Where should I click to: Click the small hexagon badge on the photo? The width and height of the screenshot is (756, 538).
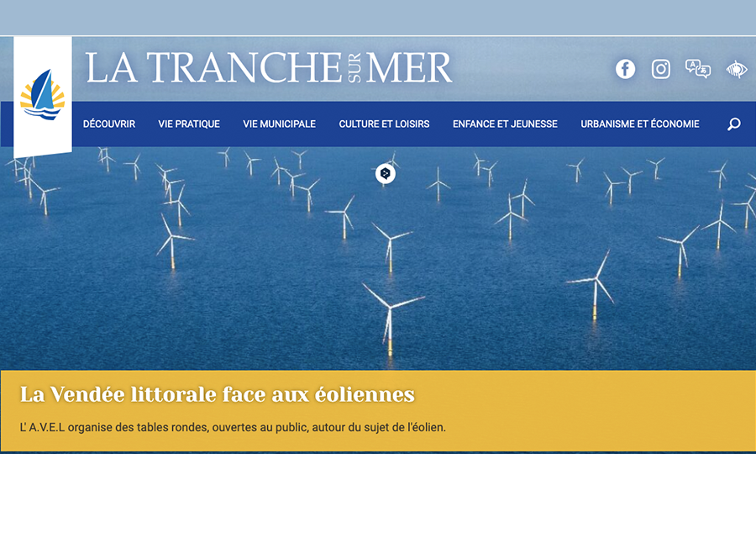coord(386,174)
